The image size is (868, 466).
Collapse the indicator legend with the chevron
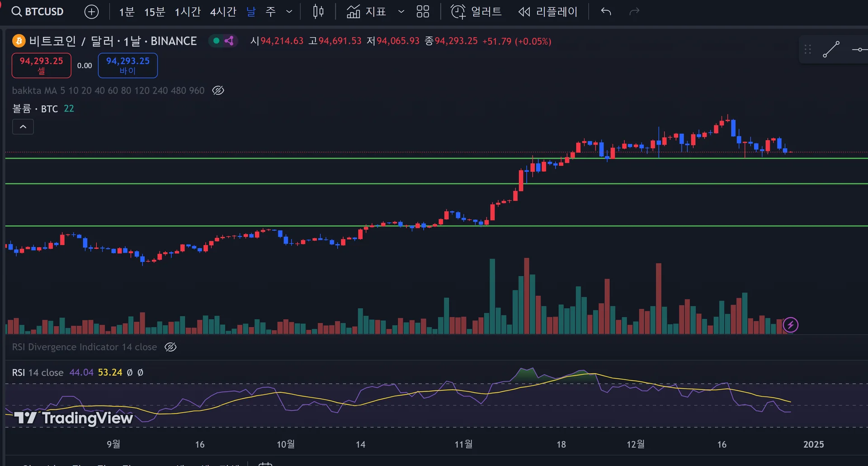pos(23,127)
